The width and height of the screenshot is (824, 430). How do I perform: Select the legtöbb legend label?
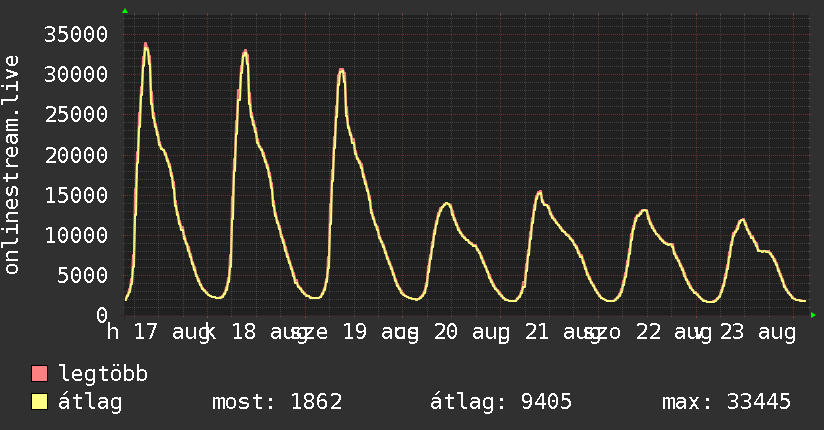click(x=103, y=374)
